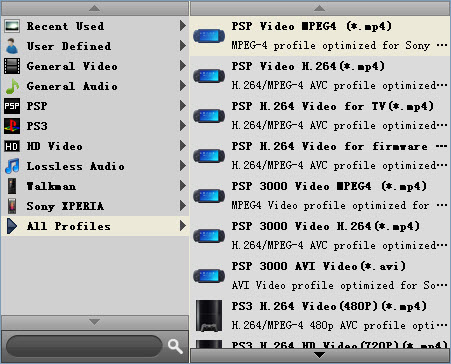Viewport: 451px width, 364px height.
Task: Expand the PSP category submenu arrow
Action: pos(183,106)
